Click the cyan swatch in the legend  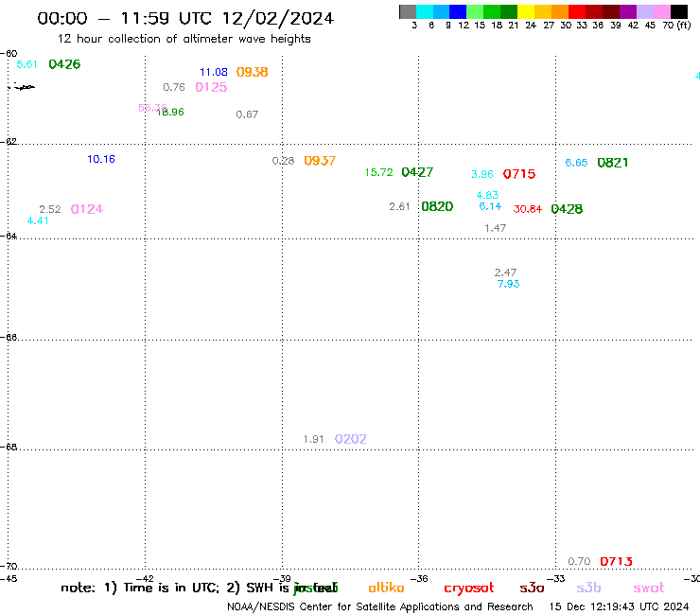[424, 11]
